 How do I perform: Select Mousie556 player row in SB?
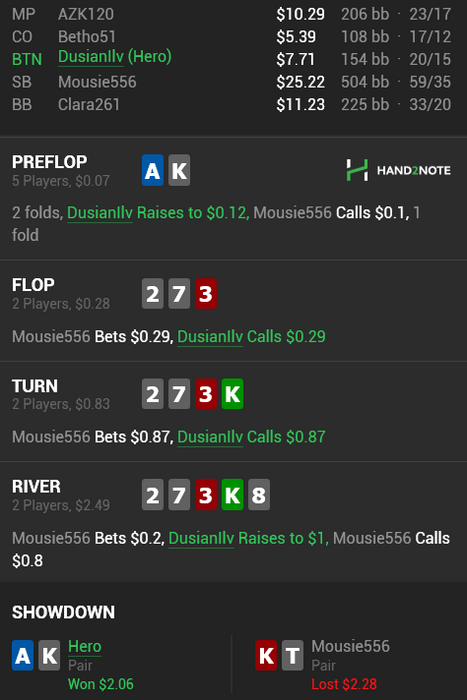pos(231,82)
